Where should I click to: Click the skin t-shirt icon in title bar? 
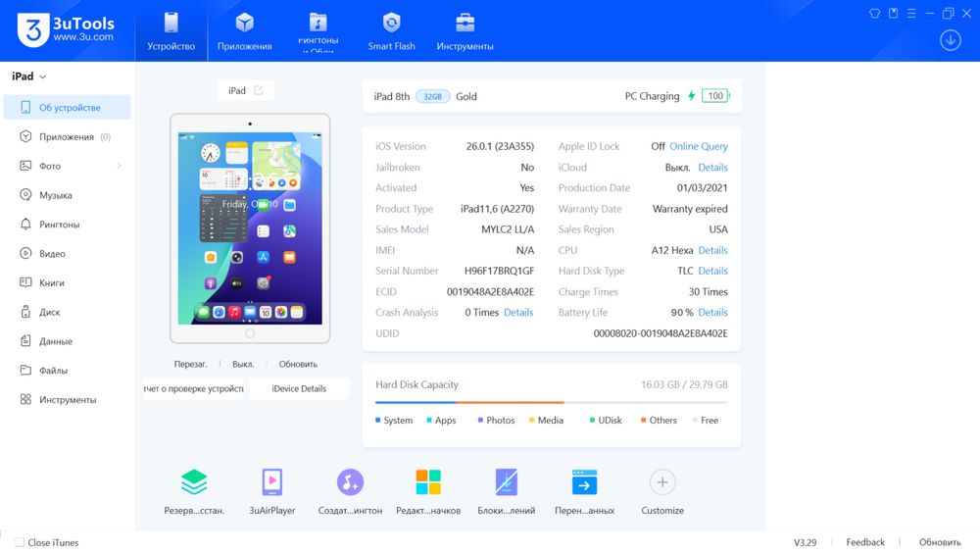(x=874, y=13)
